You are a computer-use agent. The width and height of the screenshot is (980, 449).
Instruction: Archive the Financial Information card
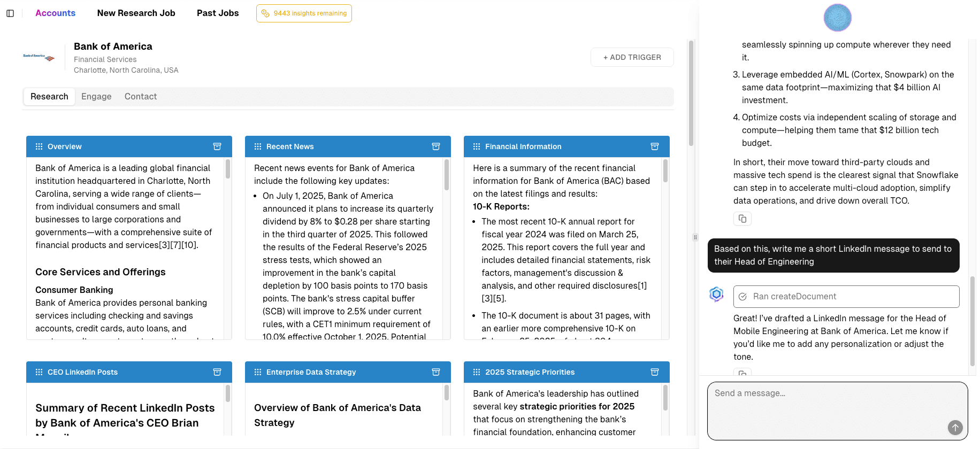pyautogui.click(x=655, y=146)
